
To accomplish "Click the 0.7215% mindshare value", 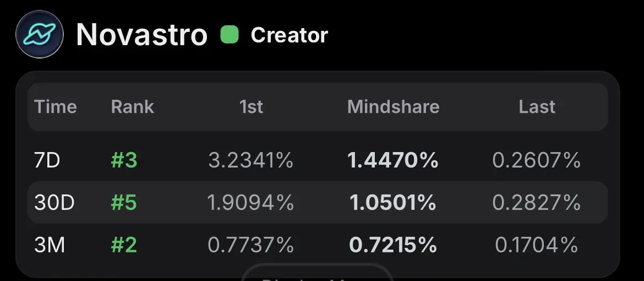I will pos(392,245).
